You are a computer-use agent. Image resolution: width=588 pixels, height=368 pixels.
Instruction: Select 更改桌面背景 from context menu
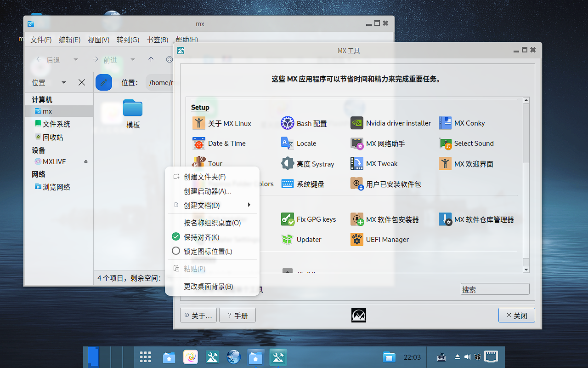click(208, 287)
